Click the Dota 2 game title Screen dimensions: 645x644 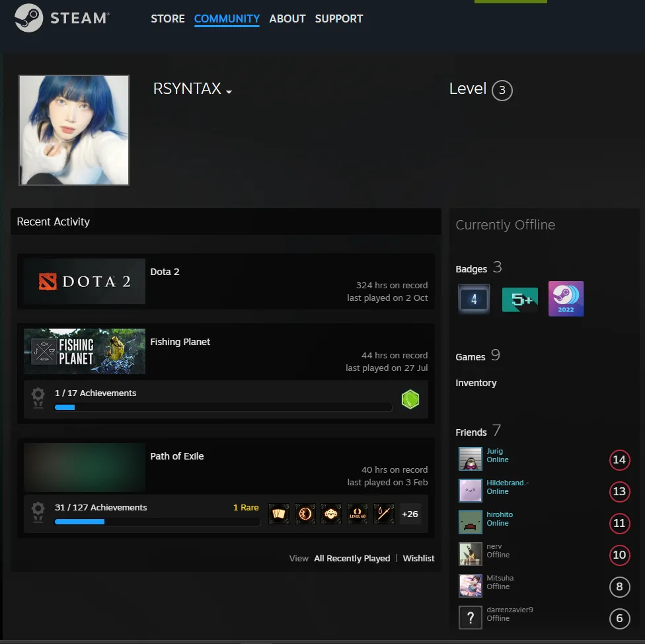[x=165, y=272]
